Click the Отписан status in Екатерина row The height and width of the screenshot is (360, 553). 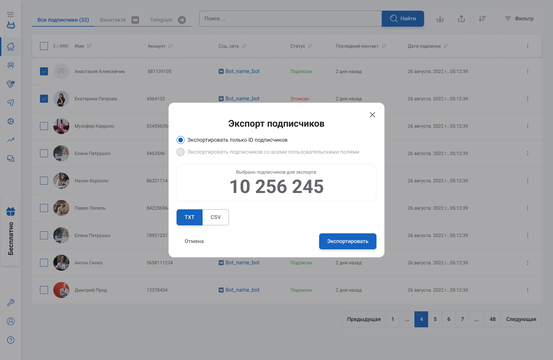(299, 99)
